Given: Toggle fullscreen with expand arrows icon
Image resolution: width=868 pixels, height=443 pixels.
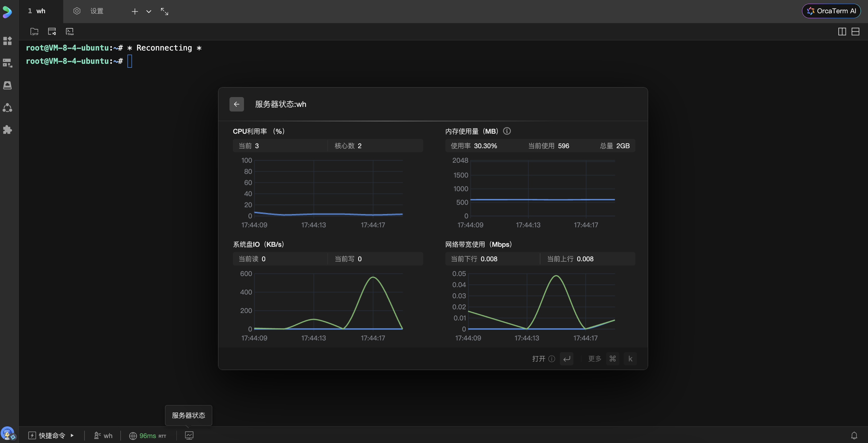Looking at the screenshot, I should (x=164, y=11).
